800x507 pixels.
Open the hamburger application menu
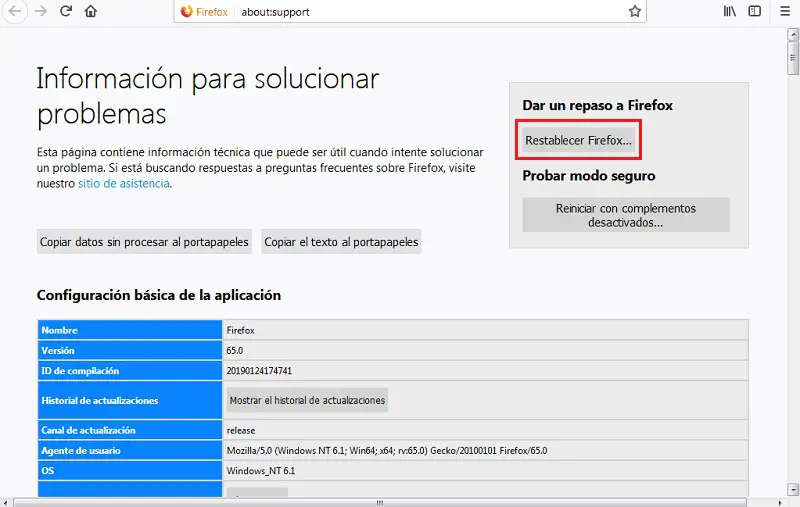tap(785, 11)
